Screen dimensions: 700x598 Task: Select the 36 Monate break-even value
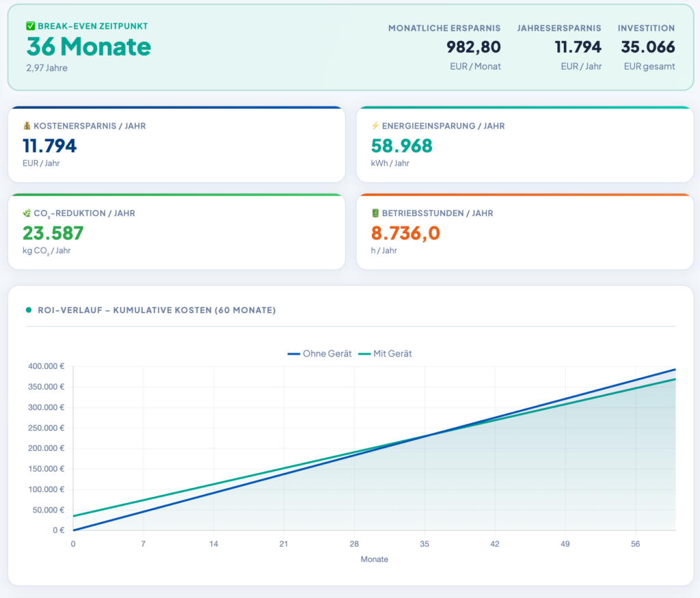point(89,46)
